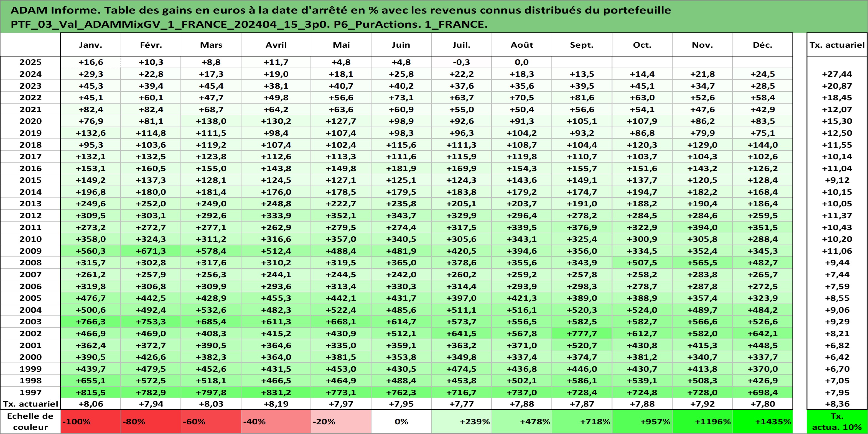The width and height of the screenshot is (868, 434).
Task: Click the '+333,9' cell for Avril 2012
Action: click(x=276, y=215)
